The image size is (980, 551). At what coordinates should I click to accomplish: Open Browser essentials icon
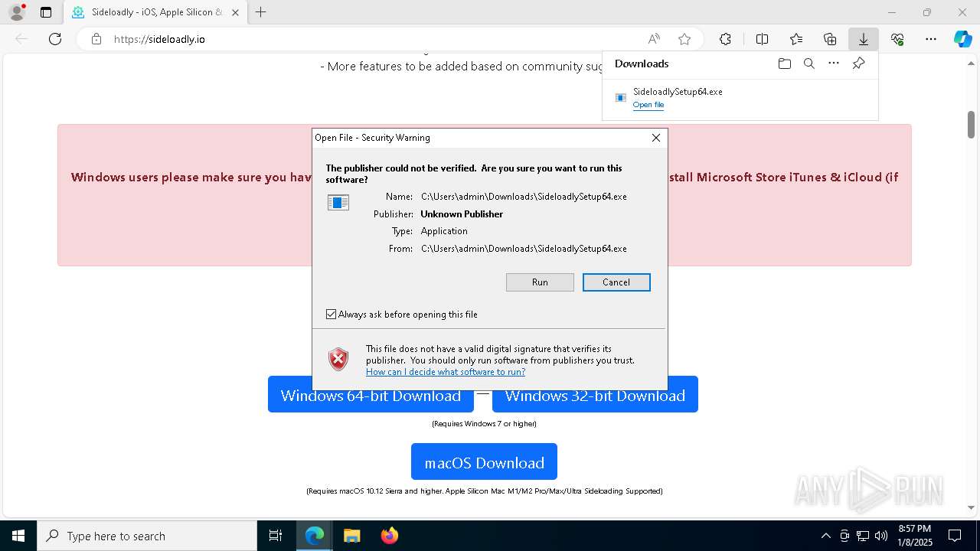pyautogui.click(x=897, y=39)
